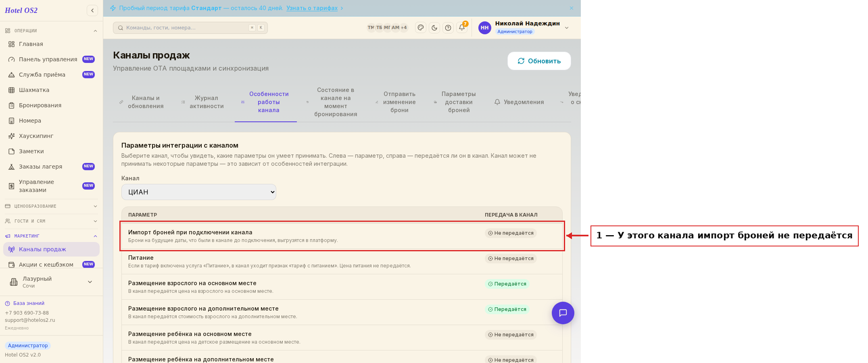The height and width of the screenshot is (363, 868).
Task: Collapse the sidebar with arrow button
Action: (92, 10)
